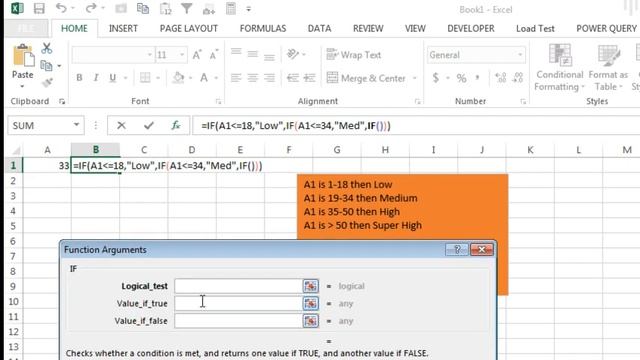Click the Decrease Indent icon
This screenshot has height=360, width=640.
(293, 78)
